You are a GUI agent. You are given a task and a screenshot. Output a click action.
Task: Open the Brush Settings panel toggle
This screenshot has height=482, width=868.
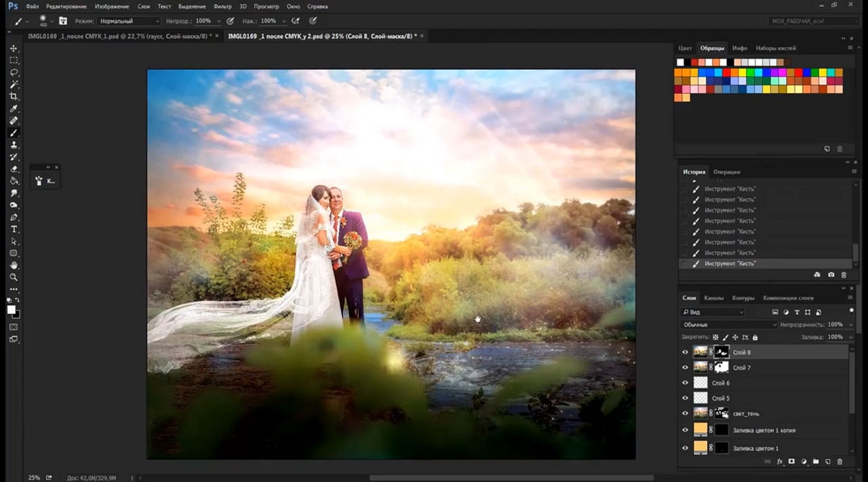62,21
